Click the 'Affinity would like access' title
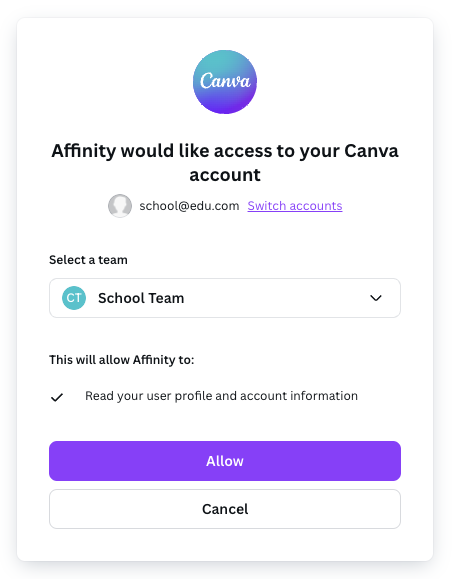 pyautogui.click(x=225, y=162)
